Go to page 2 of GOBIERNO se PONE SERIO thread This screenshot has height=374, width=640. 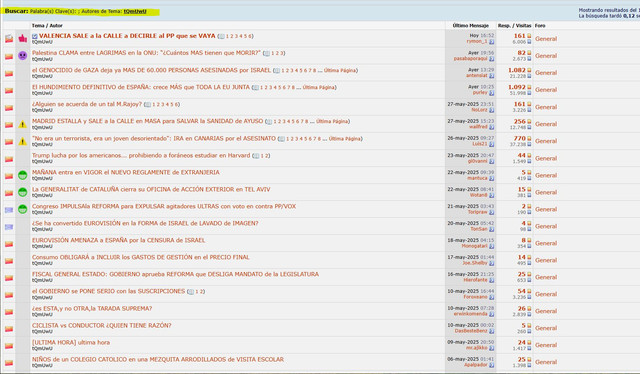pyautogui.click(x=202, y=292)
